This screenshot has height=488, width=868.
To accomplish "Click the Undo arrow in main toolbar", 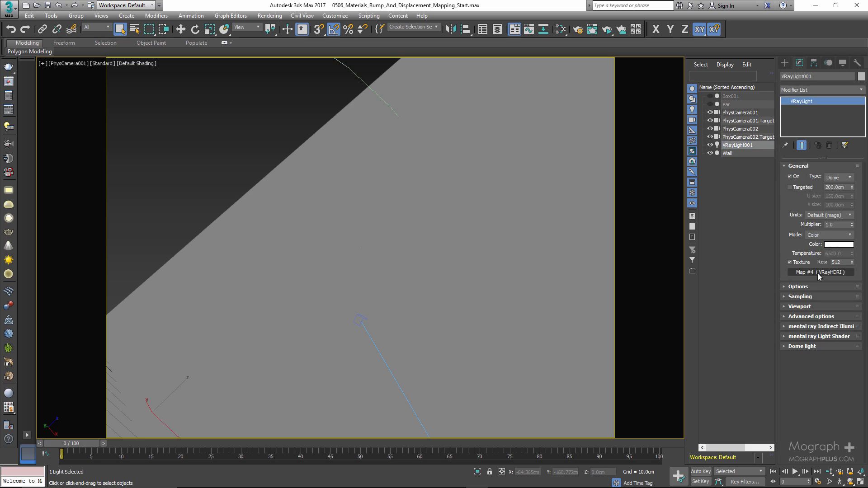I will click(x=11, y=29).
